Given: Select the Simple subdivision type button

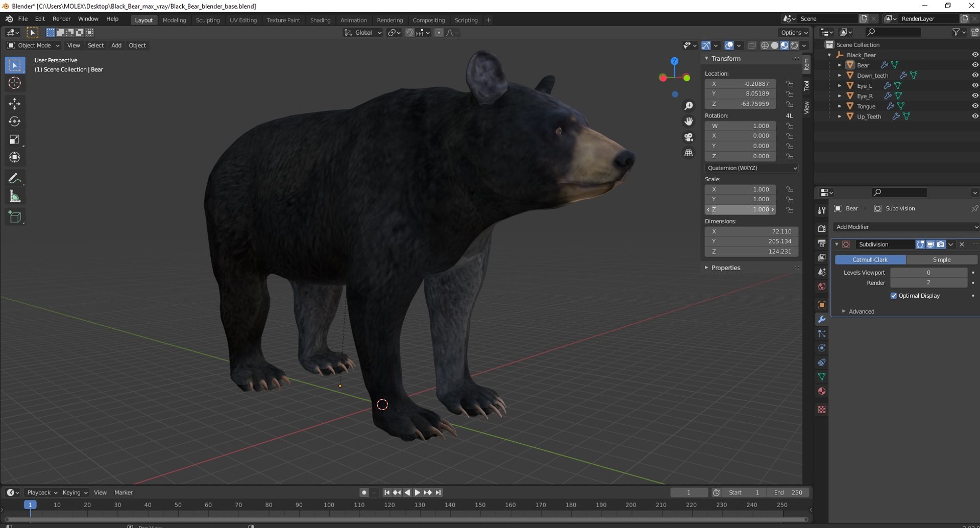Looking at the screenshot, I should [x=942, y=260].
